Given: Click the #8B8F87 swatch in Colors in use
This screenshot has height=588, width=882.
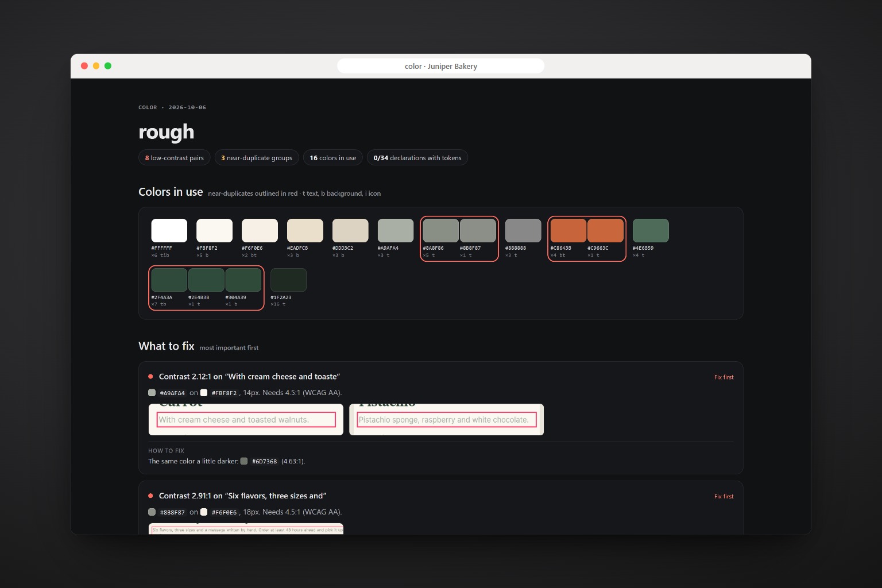Looking at the screenshot, I should (478, 230).
